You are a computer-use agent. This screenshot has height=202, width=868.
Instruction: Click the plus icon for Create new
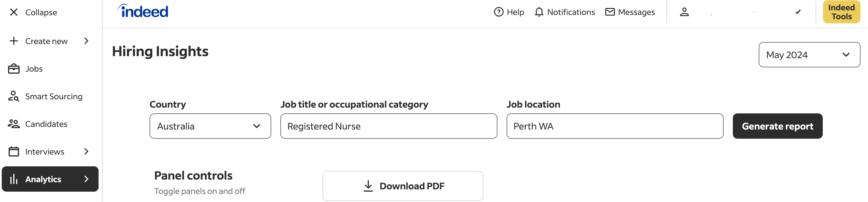(14, 41)
